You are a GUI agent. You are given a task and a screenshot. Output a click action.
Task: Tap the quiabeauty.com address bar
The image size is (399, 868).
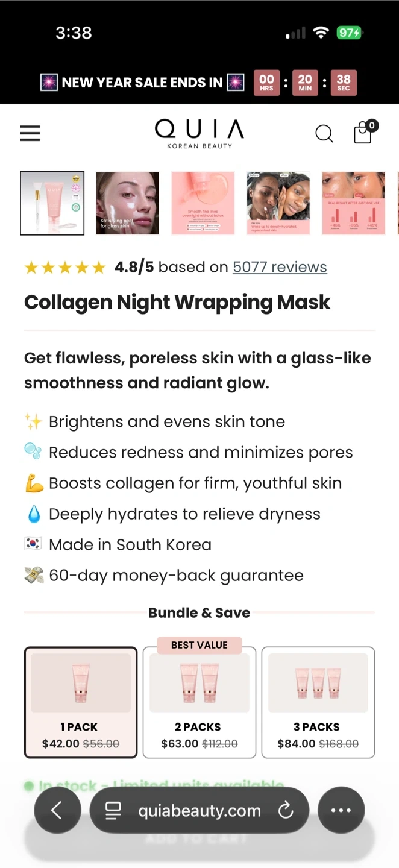(199, 811)
